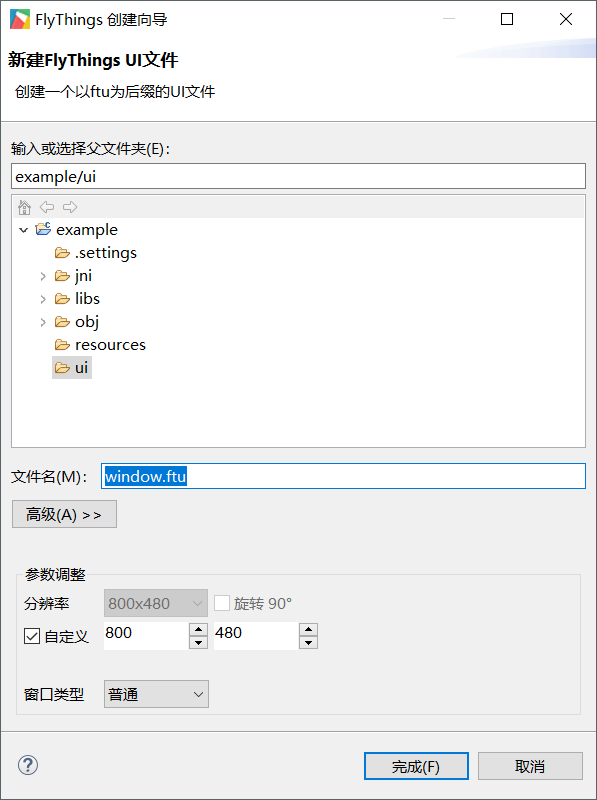The height and width of the screenshot is (800, 597).
Task: Click the obj folder icon
Action: click(62, 322)
